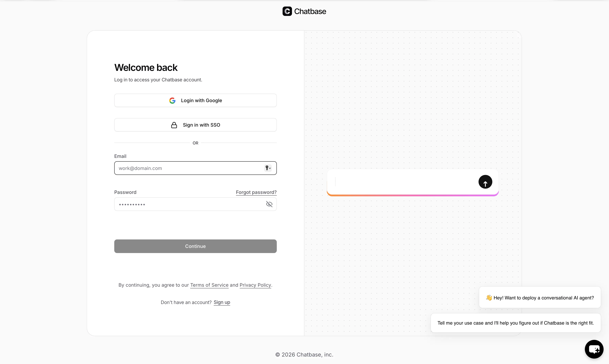Click the 'Tell me your use case' chat message

[x=515, y=323]
